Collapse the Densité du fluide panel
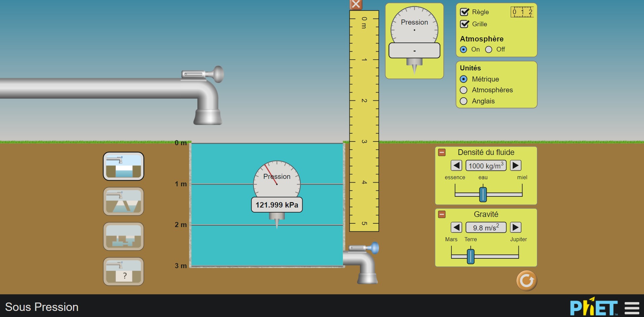 point(442,152)
